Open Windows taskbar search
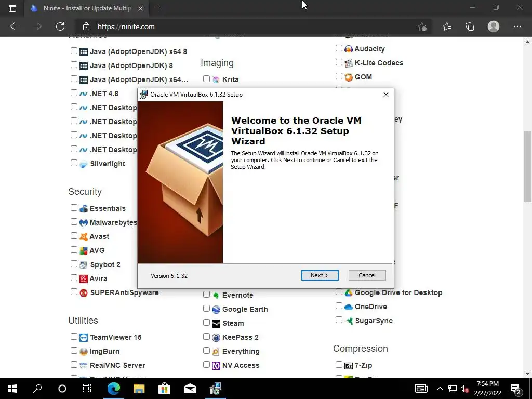Image resolution: width=532 pixels, height=399 pixels. point(37,389)
